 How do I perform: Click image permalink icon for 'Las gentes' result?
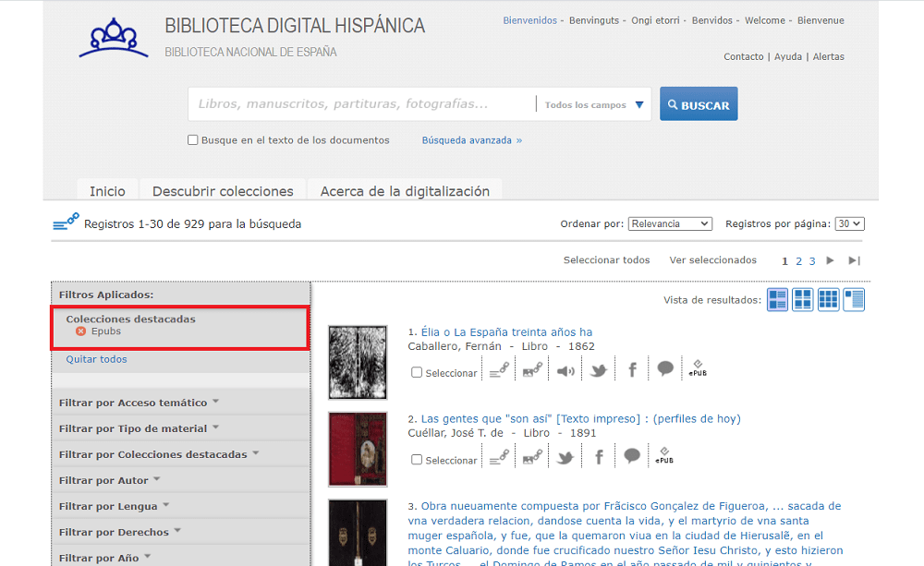[x=532, y=457]
